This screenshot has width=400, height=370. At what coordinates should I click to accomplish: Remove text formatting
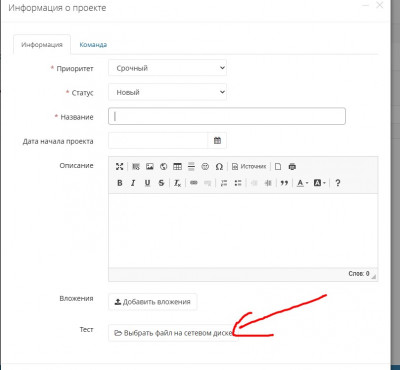pyautogui.click(x=177, y=183)
